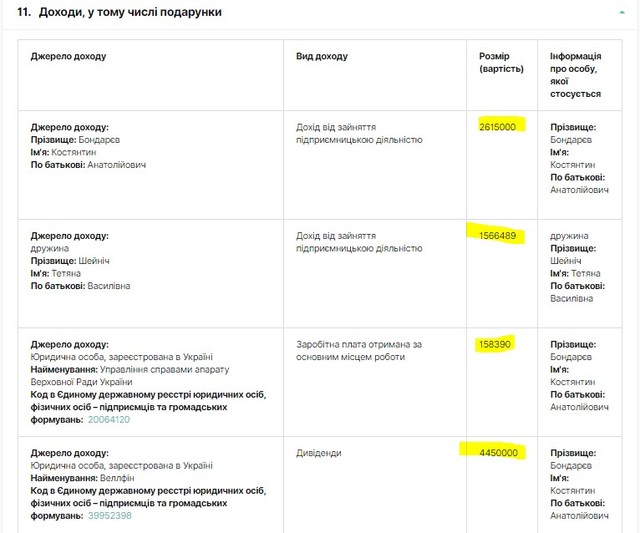Image resolution: width=640 pixels, height=533 pixels.
Task: Click the 'Вид доходу' column header
Action: click(321, 57)
